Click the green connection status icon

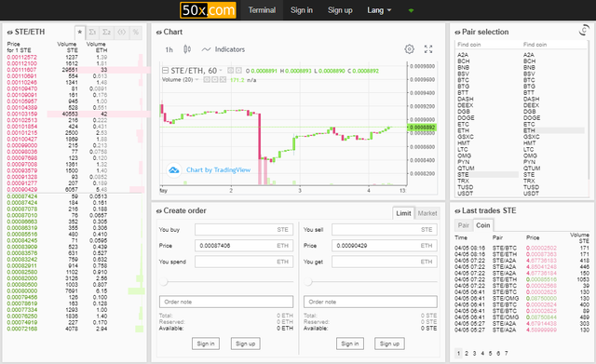click(411, 10)
